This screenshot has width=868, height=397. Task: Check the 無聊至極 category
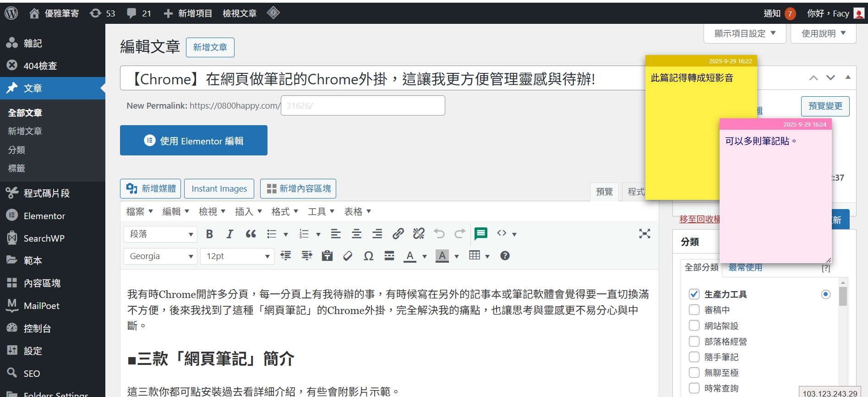pos(694,372)
